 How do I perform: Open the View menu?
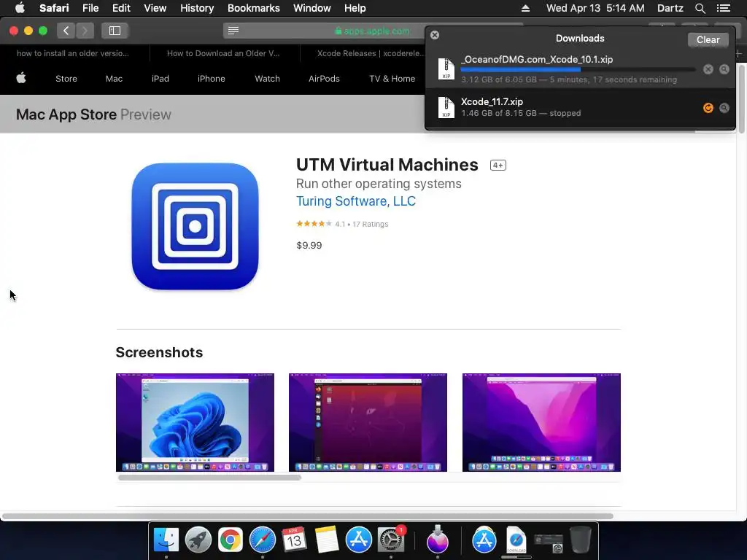click(155, 8)
